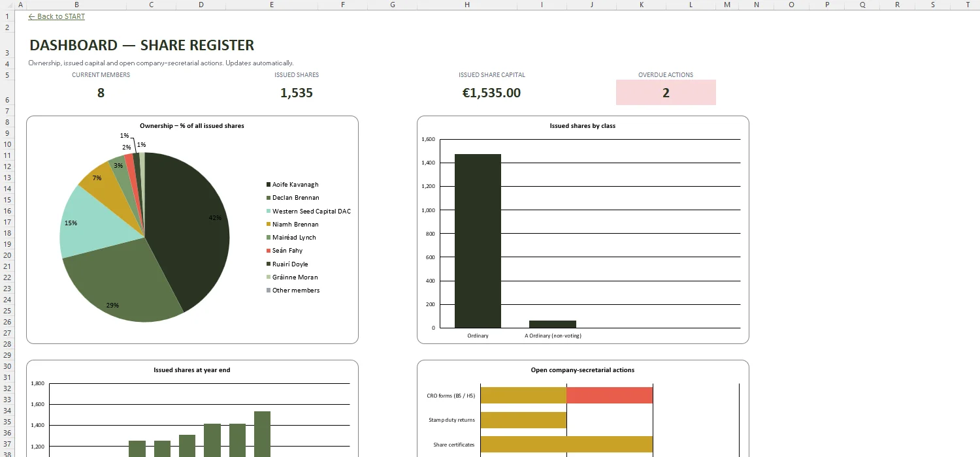Image resolution: width=980 pixels, height=457 pixels.
Task: Click the OVERDUE ACTIONS label
Action: (x=666, y=75)
